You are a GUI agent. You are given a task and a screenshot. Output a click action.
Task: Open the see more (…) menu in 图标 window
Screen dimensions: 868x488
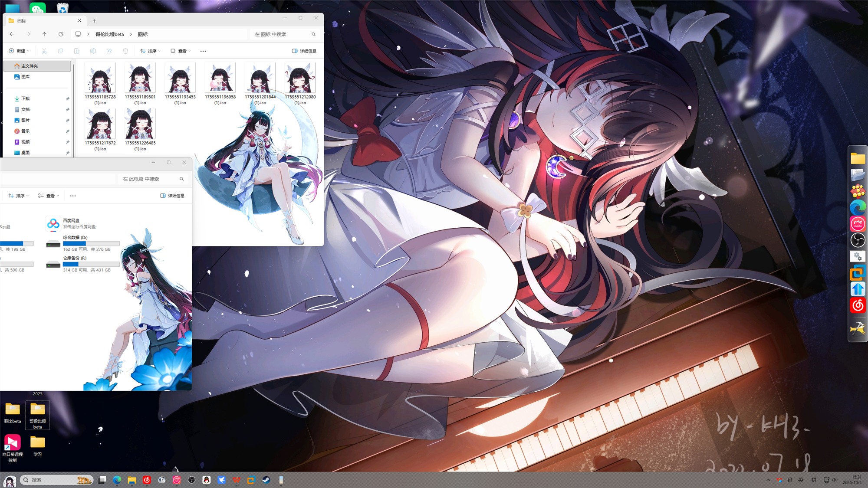203,51
